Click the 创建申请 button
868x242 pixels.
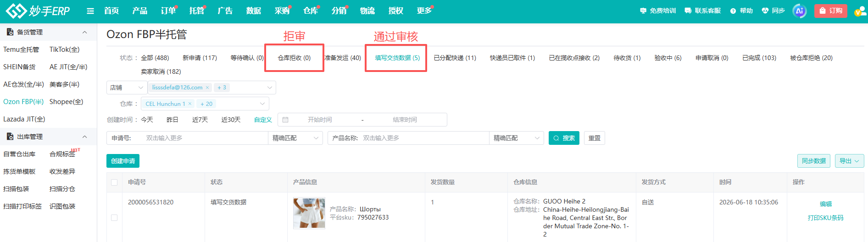(123, 161)
